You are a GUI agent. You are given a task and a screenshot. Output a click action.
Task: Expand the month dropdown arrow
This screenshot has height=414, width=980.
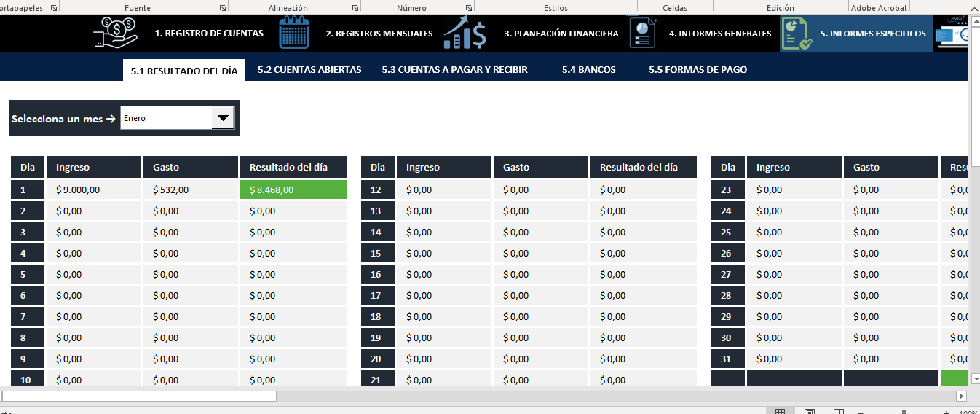pyautogui.click(x=223, y=118)
